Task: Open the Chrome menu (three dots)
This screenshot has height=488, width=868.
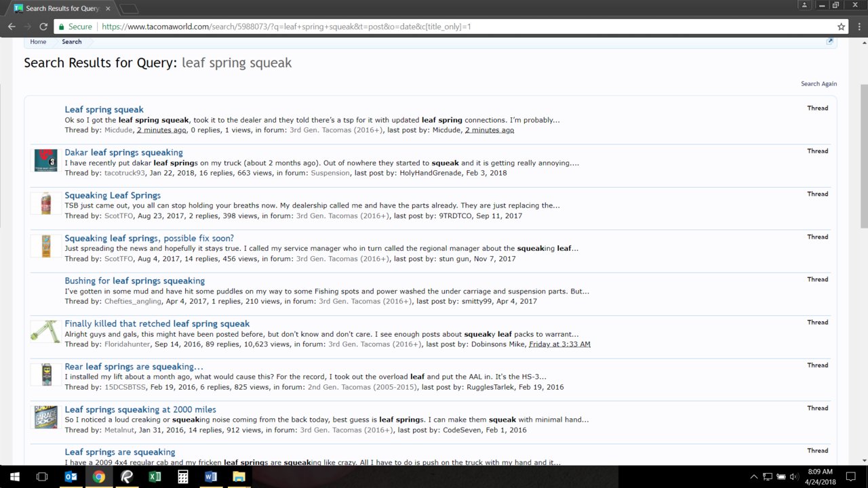Action: point(858,26)
